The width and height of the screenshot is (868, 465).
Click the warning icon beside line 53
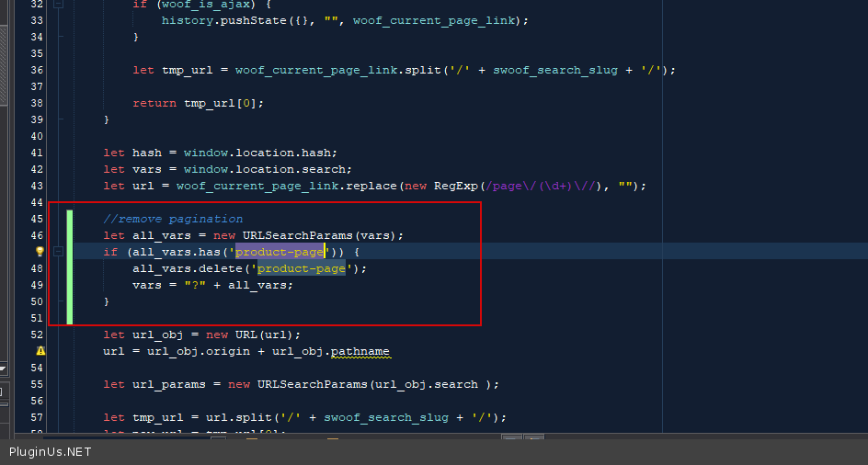(40, 351)
